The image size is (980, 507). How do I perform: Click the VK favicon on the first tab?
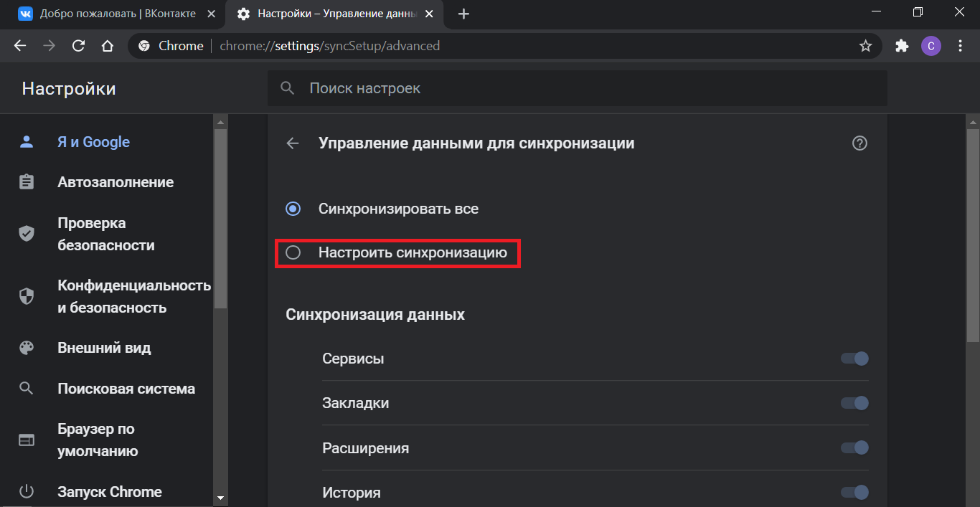click(25, 14)
